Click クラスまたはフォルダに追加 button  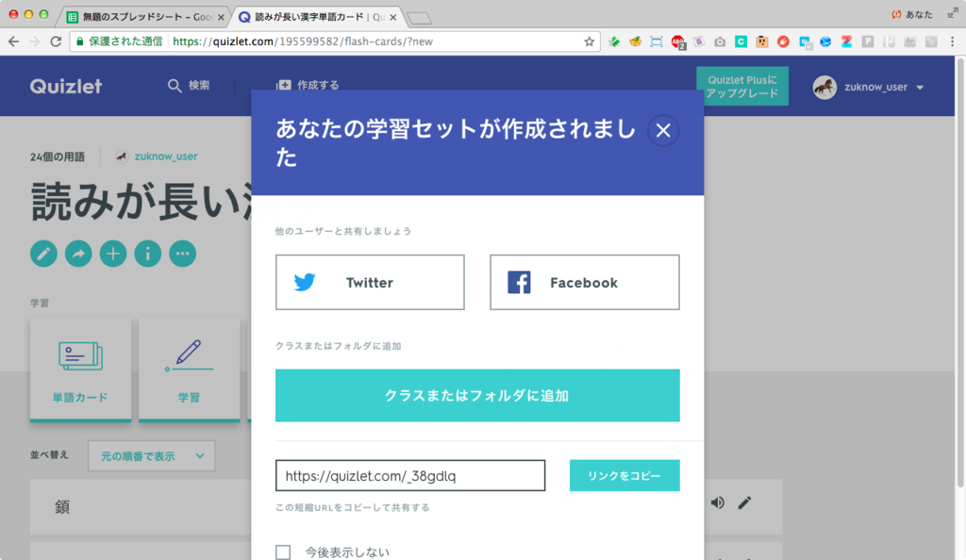coord(477,396)
